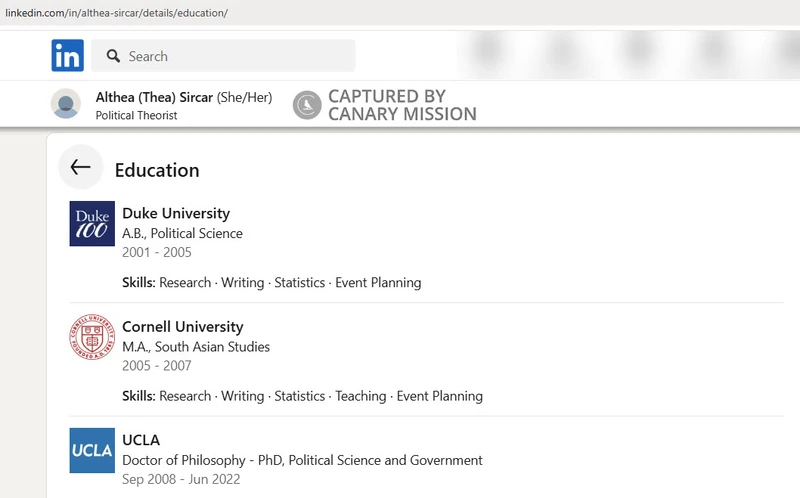The width and height of the screenshot is (800, 498).
Task: Click the UCLA blue logo
Action: coord(92,451)
